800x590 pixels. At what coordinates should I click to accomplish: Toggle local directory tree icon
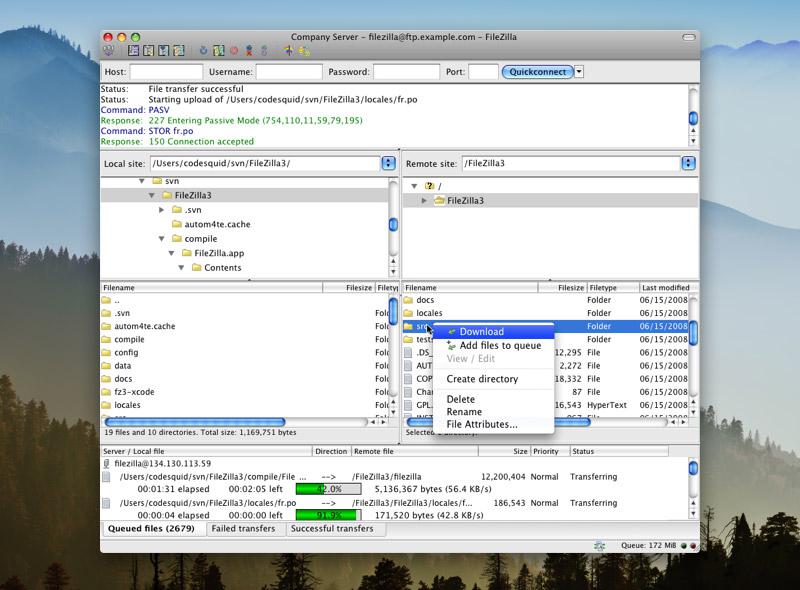coord(148,50)
